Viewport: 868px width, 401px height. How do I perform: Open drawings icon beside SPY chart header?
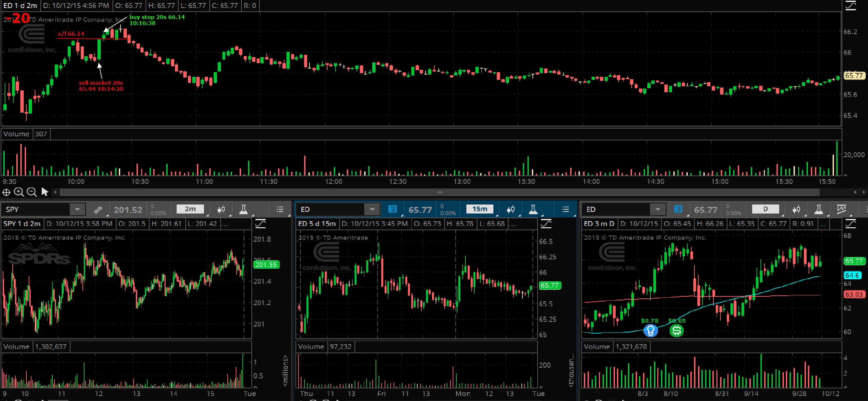pyautogui.click(x=260, y=224)
